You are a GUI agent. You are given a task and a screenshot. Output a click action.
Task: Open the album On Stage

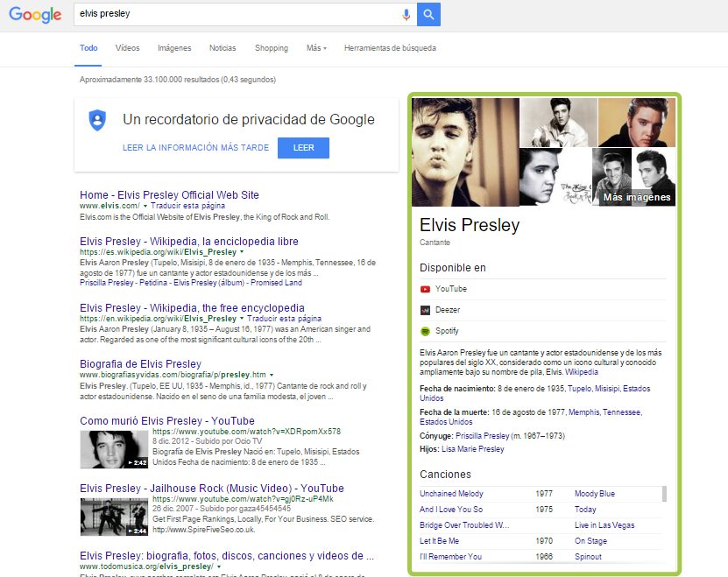click(590, 541)
